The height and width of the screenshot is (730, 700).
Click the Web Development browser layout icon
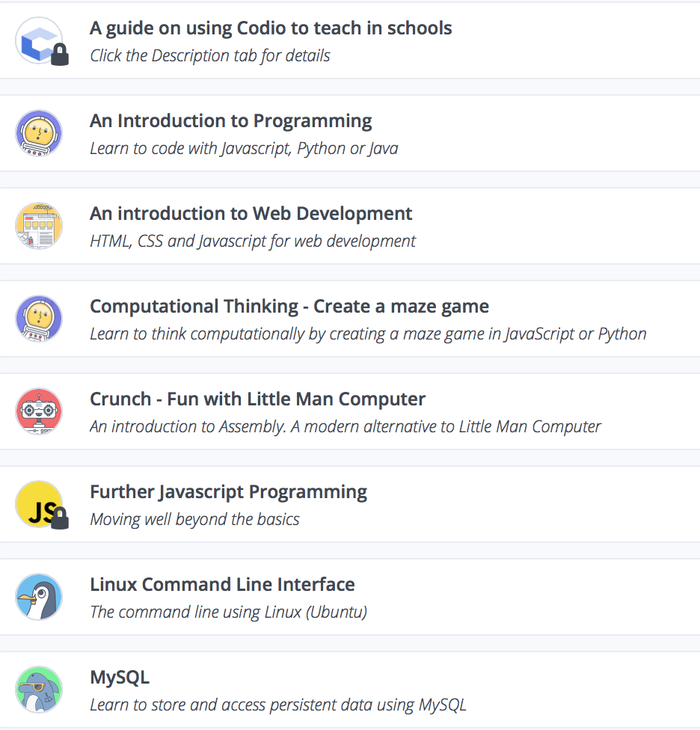point(39,226)
